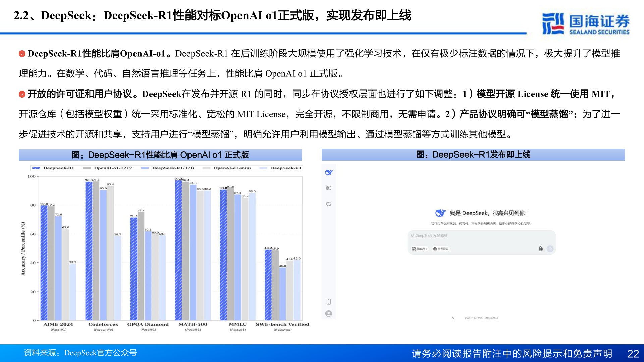Screen dimensions: 644x362
Task: Click the DeepSeek whale logo in the sidebar
Action: click(x=329, y=172)
